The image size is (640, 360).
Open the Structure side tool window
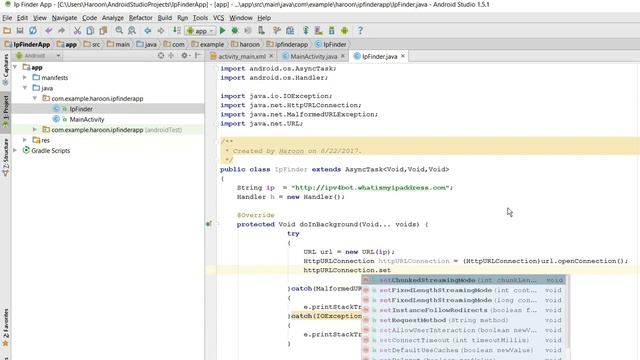tap(6, 157)
